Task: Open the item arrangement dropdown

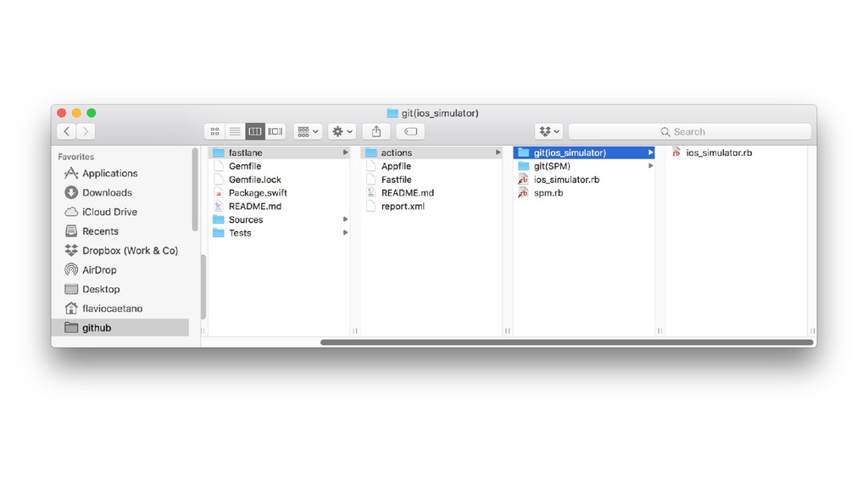Action: (x=308, y=131)
